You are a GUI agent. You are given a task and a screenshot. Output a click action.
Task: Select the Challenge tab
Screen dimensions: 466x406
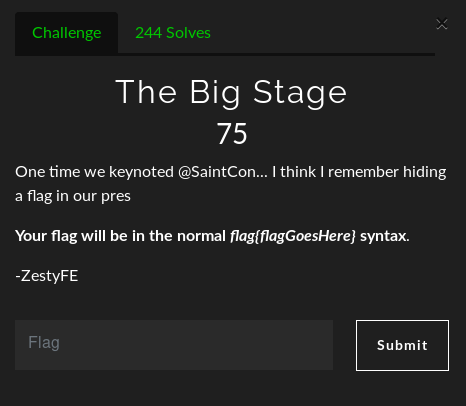point(66,33)
